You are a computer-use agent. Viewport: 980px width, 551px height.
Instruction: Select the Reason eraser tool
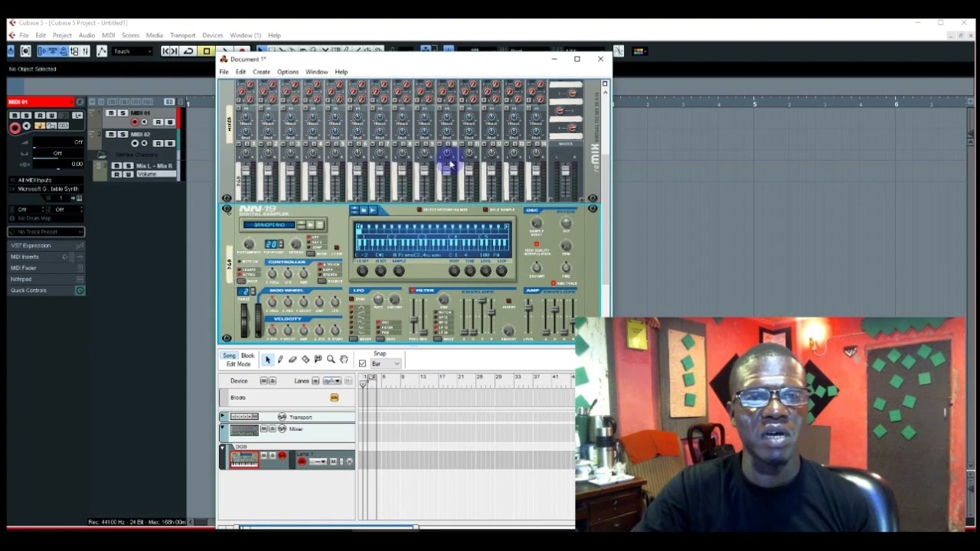point(292,360)
